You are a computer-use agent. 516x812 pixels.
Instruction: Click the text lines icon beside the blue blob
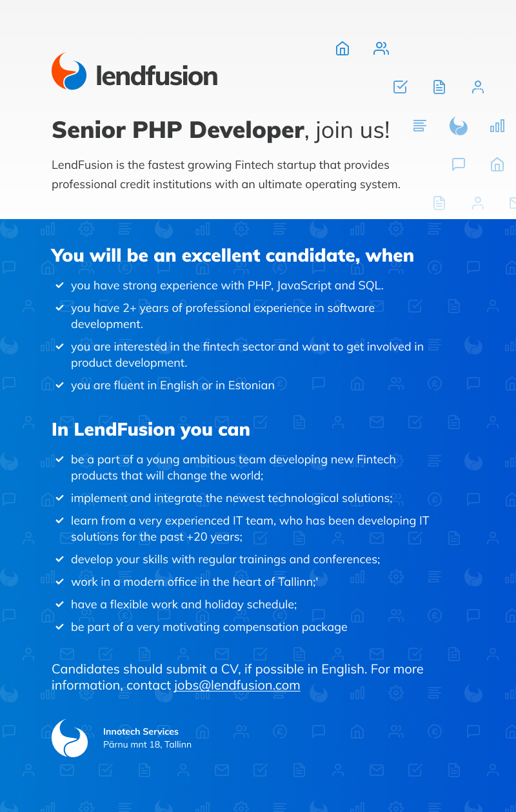420,126
